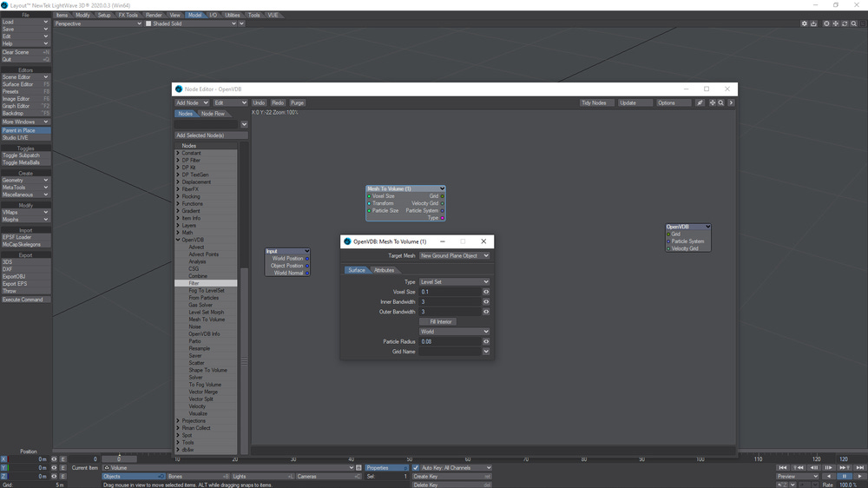Screen dimensions: 868x488
Task: Switch to Attributes tab in Mesh To Volume
Action: pyautogui.click(x=384, y=270)
